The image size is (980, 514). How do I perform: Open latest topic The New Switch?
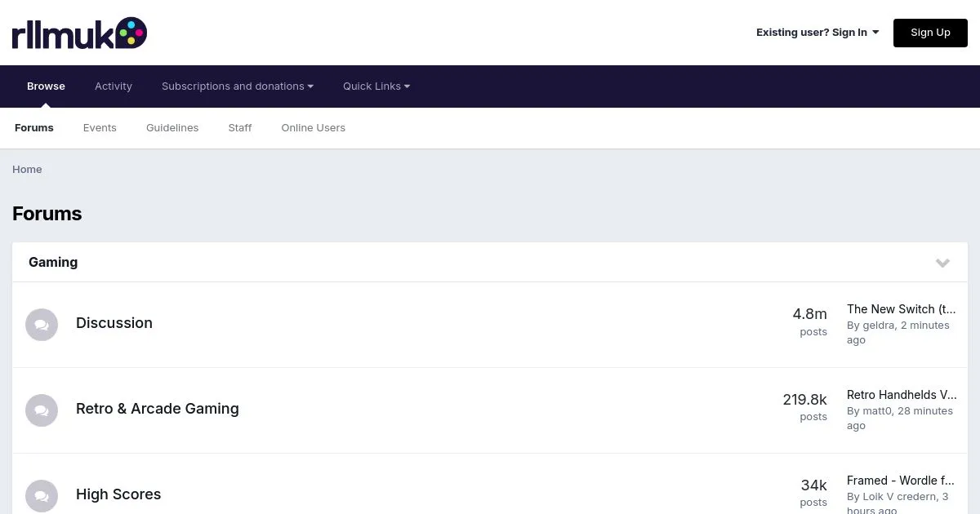(901, 309)
